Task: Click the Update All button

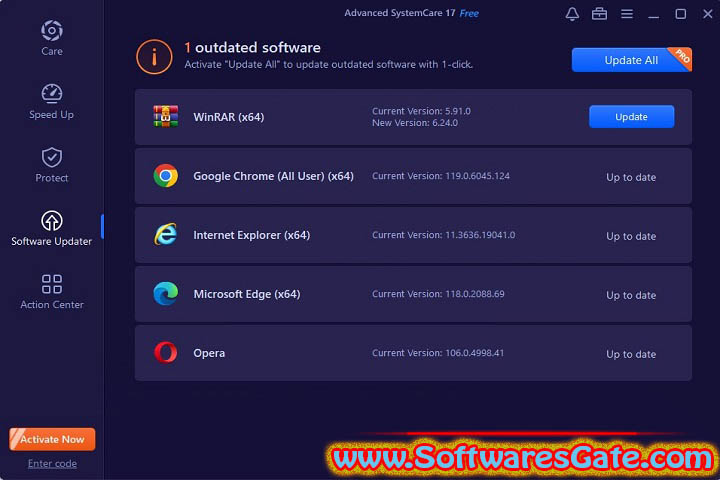Action: (631, 60)
